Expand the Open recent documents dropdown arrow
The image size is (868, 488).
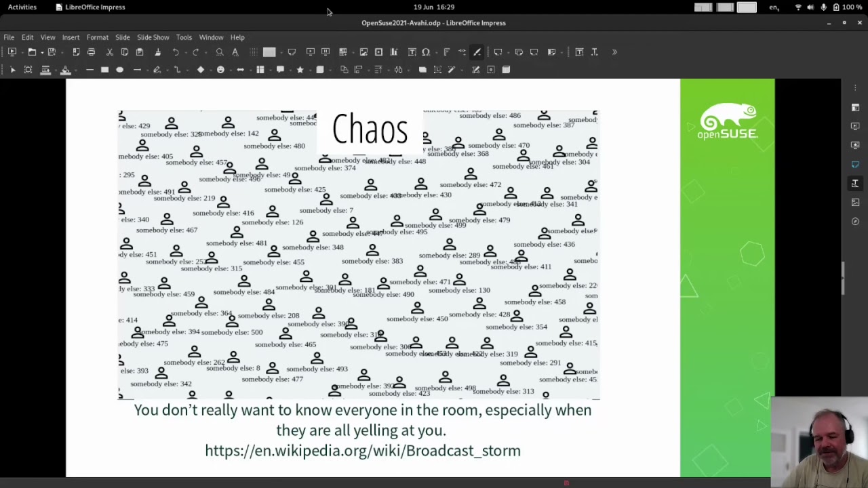(x=42, y=52)
